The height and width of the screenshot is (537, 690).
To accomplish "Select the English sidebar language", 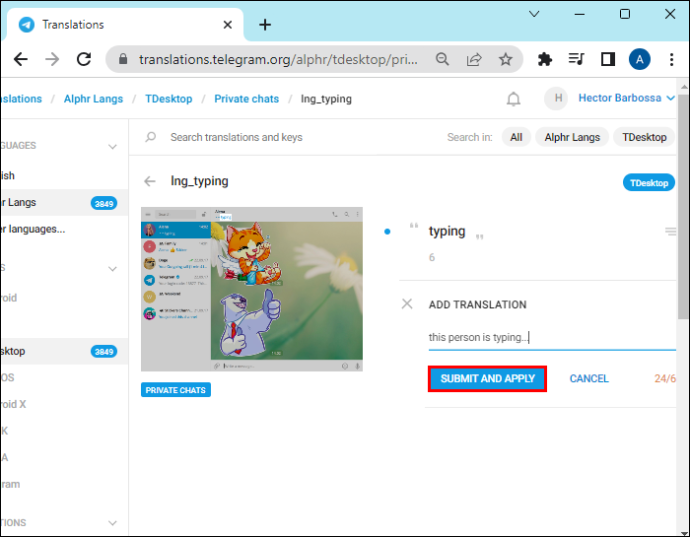I will [x=64, y=176].
